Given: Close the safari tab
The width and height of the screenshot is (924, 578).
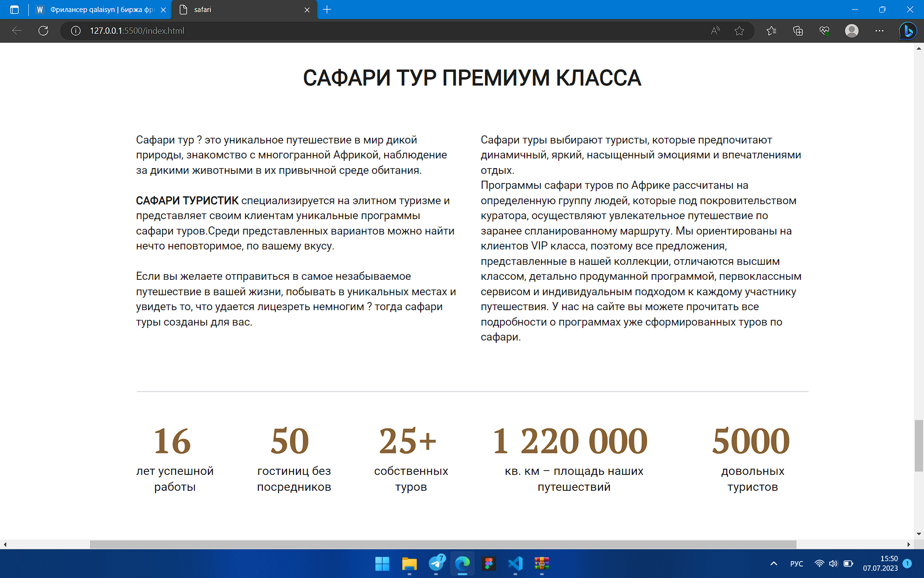Looking at the screenshot, I should tap(307, 10).
